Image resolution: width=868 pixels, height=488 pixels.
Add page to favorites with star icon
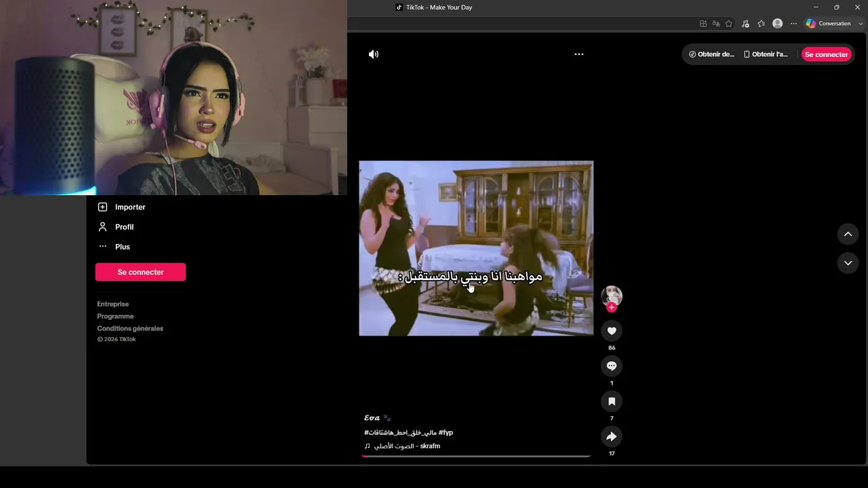click(729, 24)
